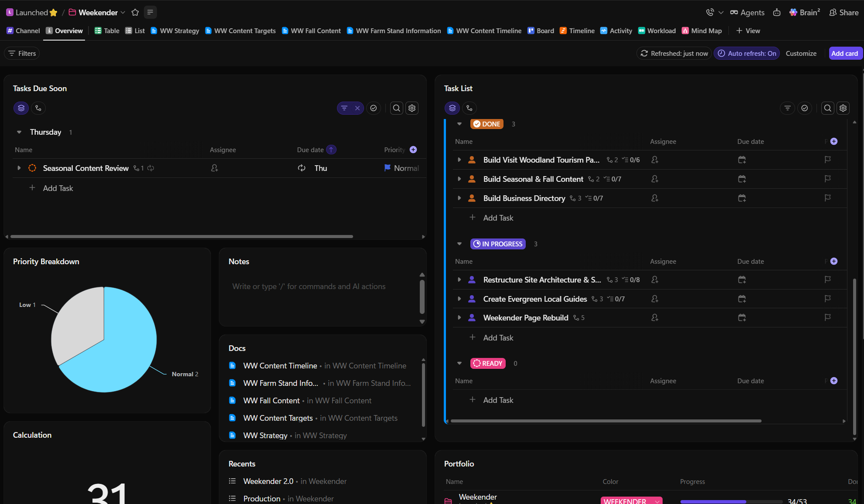Switch to the Timeline view tab

pyautogui.click(x=577, y=31)
